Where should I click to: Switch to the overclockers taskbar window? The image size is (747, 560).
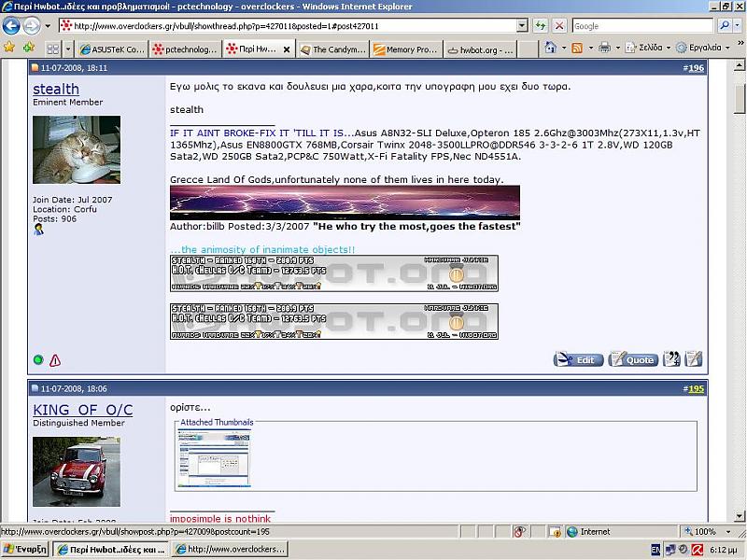[x=230, y=549]
